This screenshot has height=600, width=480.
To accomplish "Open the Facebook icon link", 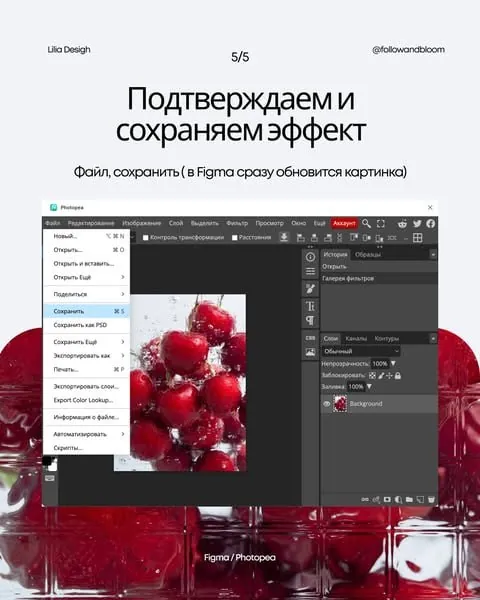I will point(431,223).
